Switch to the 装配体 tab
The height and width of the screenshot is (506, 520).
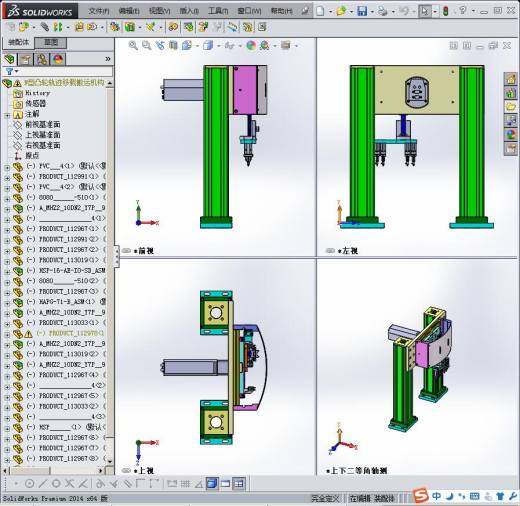coord(18,43)
